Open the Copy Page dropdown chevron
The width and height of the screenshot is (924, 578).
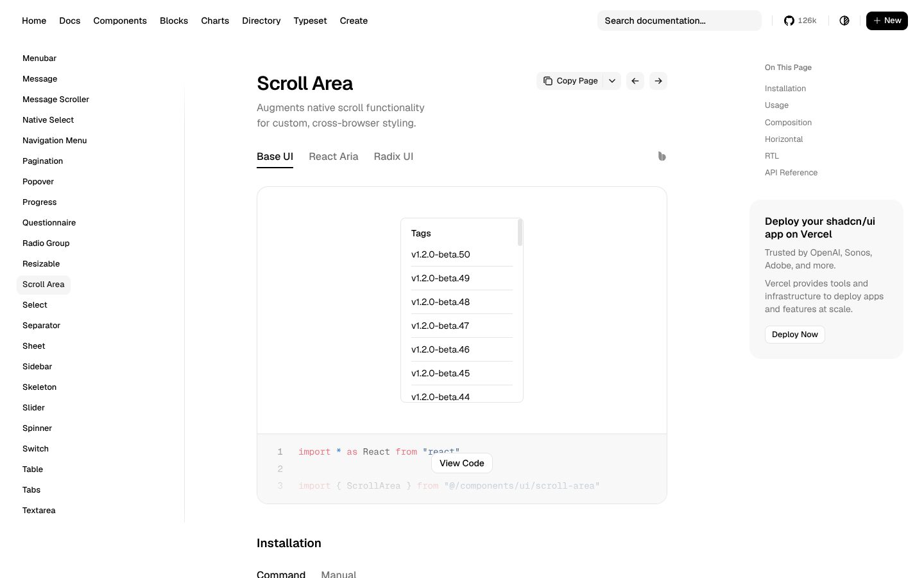coord(612,81)
